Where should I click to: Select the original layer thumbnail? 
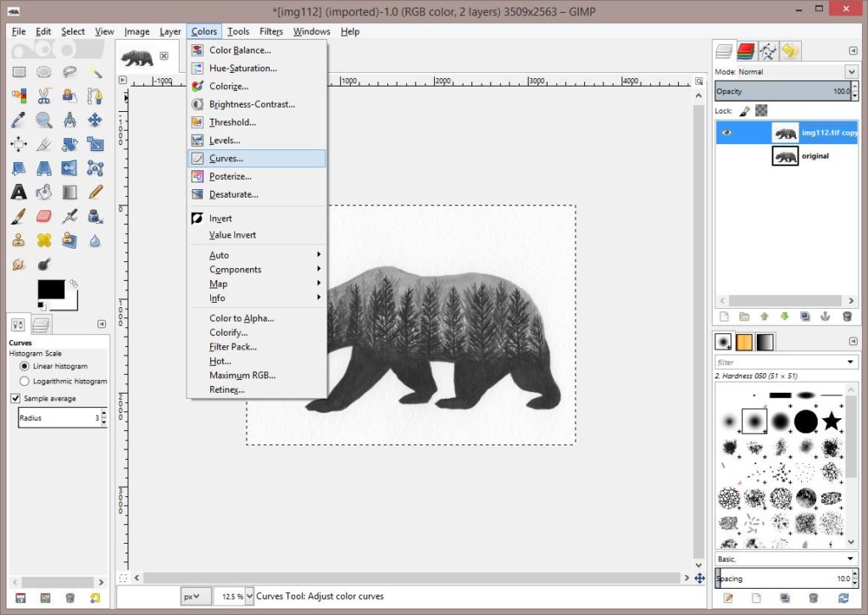tap(785, 156)
